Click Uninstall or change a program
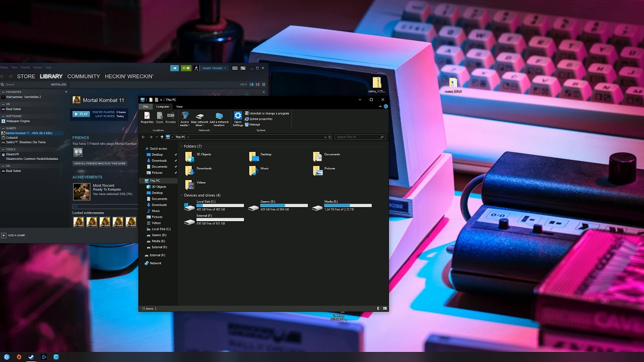 point(269,114)
